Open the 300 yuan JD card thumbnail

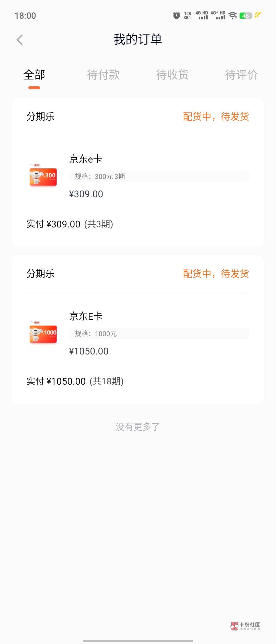coord(43,176)
